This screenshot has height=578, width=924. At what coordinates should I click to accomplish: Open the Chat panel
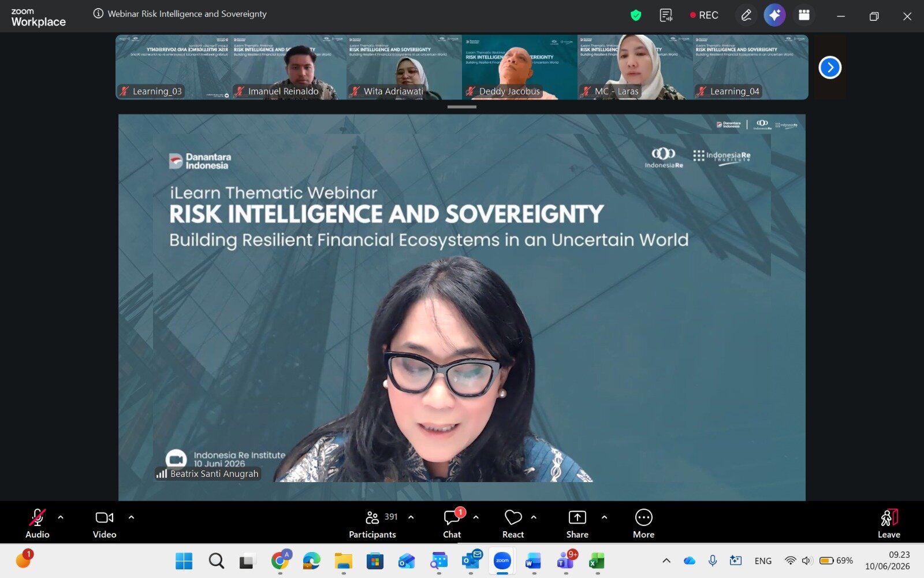tap(452, 523)
